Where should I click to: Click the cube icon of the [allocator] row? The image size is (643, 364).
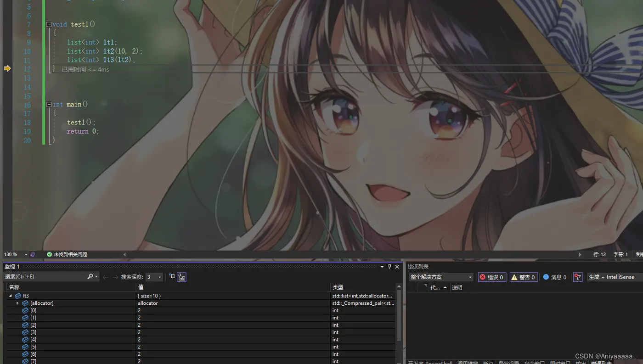tap(25, 303)
